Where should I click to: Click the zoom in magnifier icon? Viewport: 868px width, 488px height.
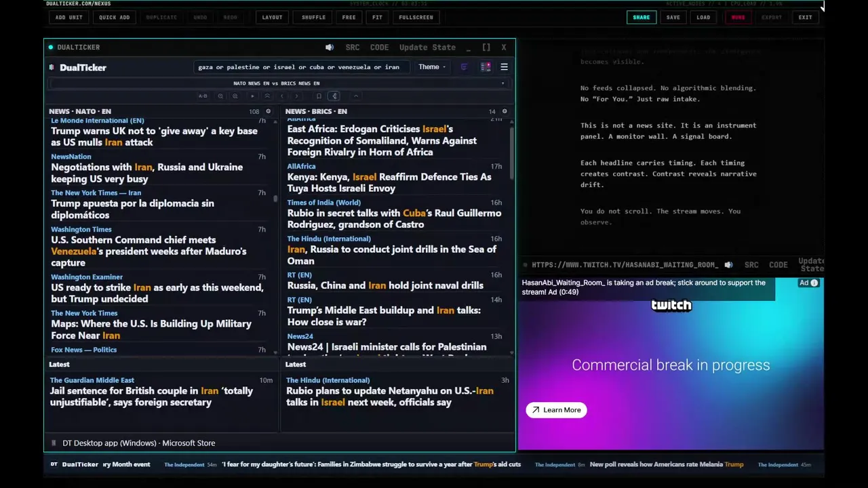tap(235, 96)
